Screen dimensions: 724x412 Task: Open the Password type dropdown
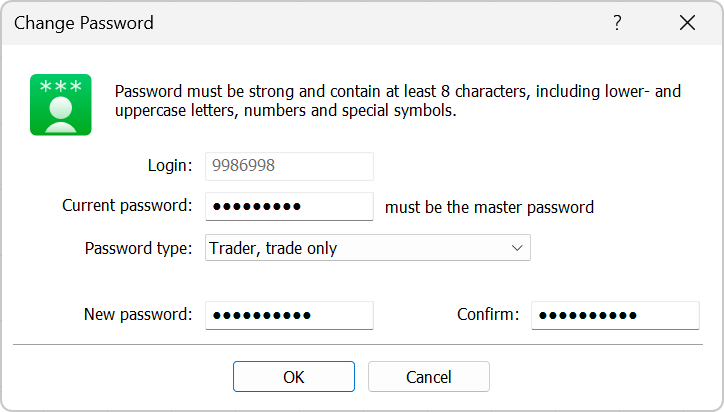[x=368, y=248]
